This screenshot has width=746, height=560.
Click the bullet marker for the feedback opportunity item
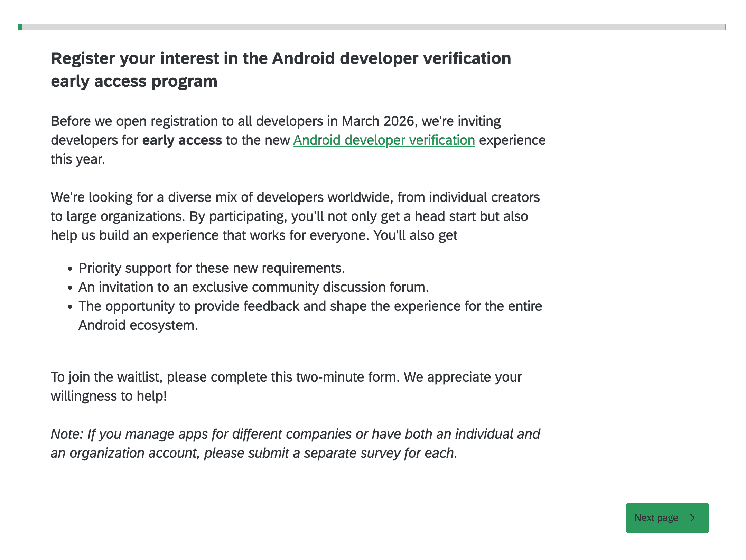[70, 306]
